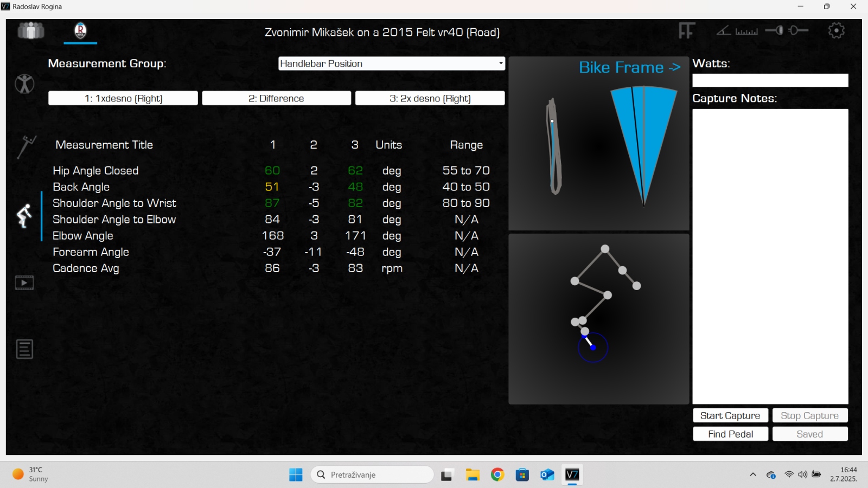Open the volume tray icon
The width and height of the screenshot is (868, 488).
click(x=802, y=475)
